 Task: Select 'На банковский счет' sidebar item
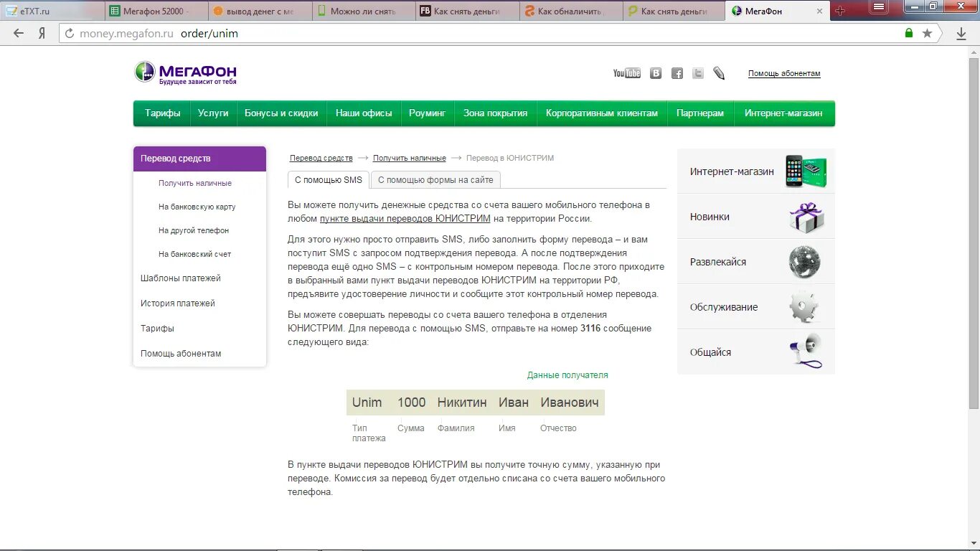pos(194,254)
